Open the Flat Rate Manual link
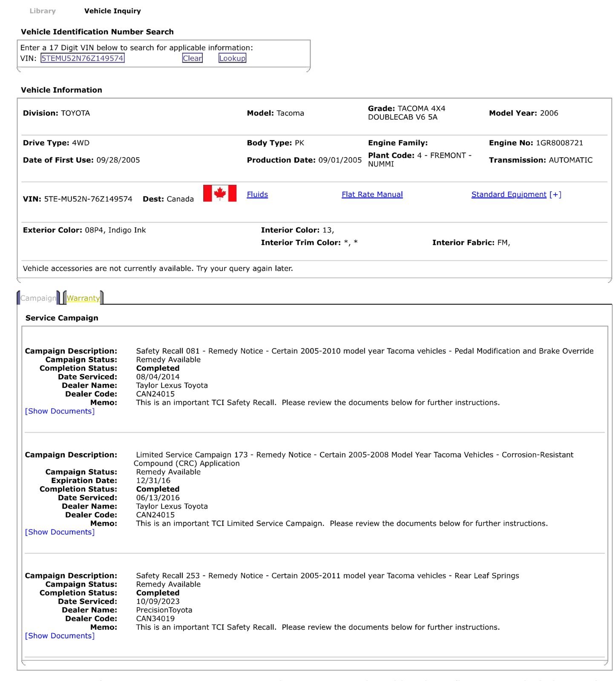The height and width of the screenshot is (681, 616). click(372, 195)
